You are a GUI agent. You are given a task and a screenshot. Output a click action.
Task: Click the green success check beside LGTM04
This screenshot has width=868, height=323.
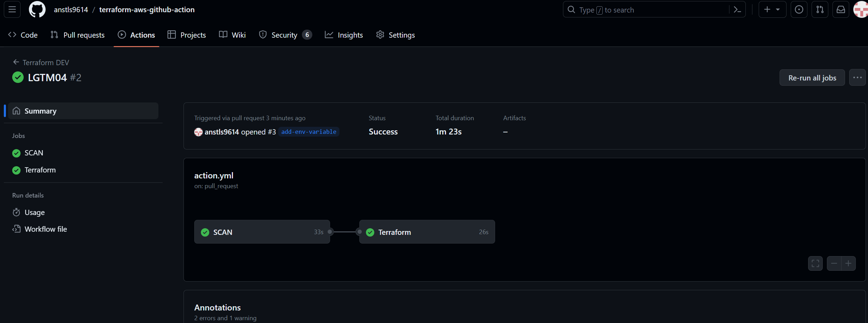click(x=18, y=77)
